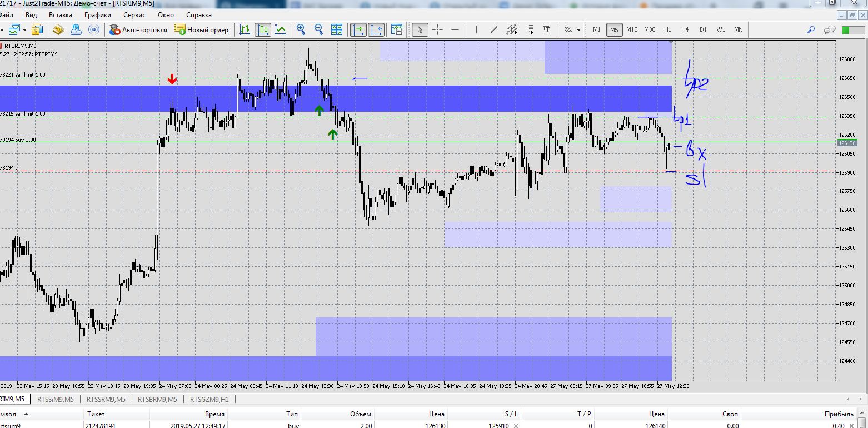Viewport: 868px width, 428px height.
Task: Open the Сервис menu
Action: [x=134, y=15]
